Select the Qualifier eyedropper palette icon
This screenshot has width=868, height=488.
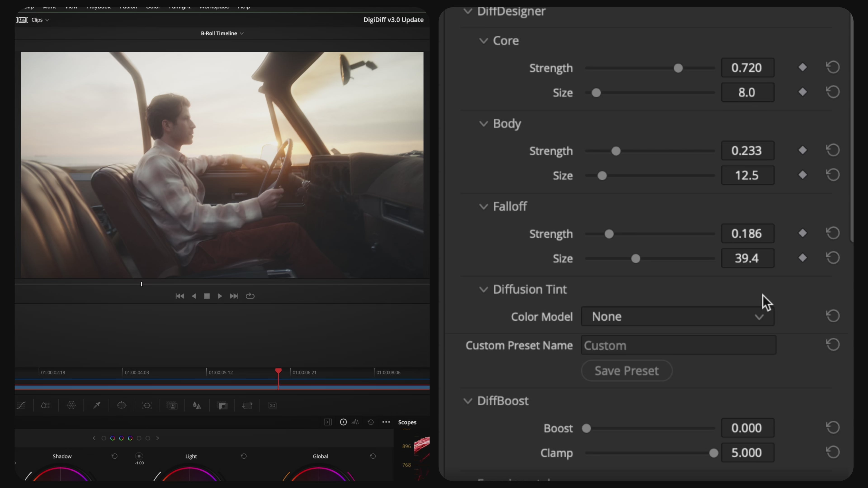(x=97, y=405)
